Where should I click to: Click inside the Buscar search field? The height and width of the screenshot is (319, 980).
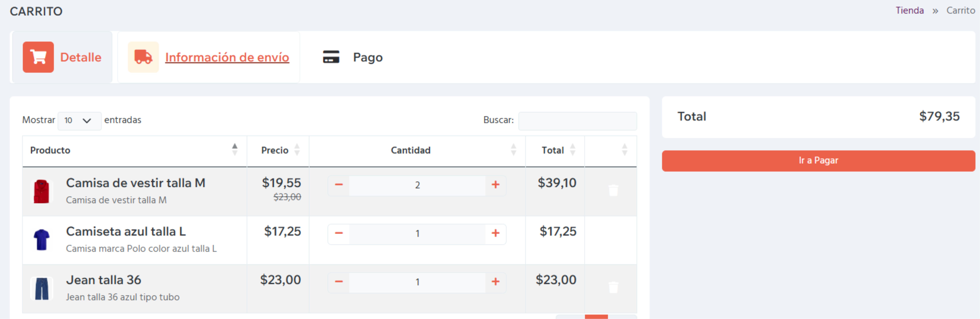pyautogui.click(x=577, y=121)
